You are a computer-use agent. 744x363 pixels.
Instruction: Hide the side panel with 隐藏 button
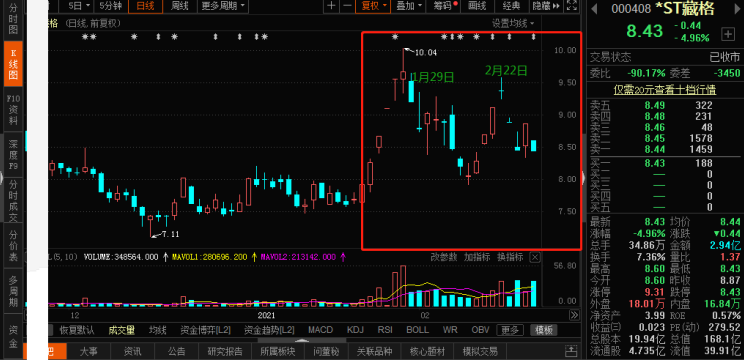coord(546,6)
